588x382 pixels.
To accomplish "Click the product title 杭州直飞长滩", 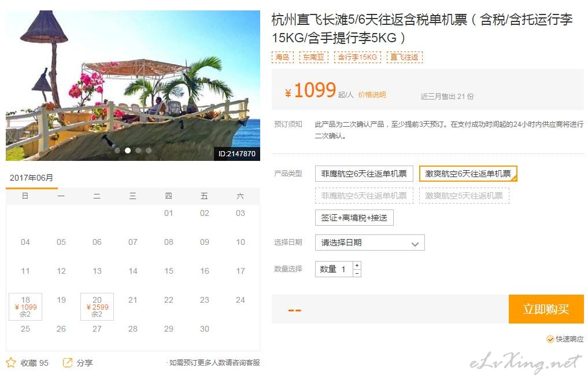I will [422, 28].
